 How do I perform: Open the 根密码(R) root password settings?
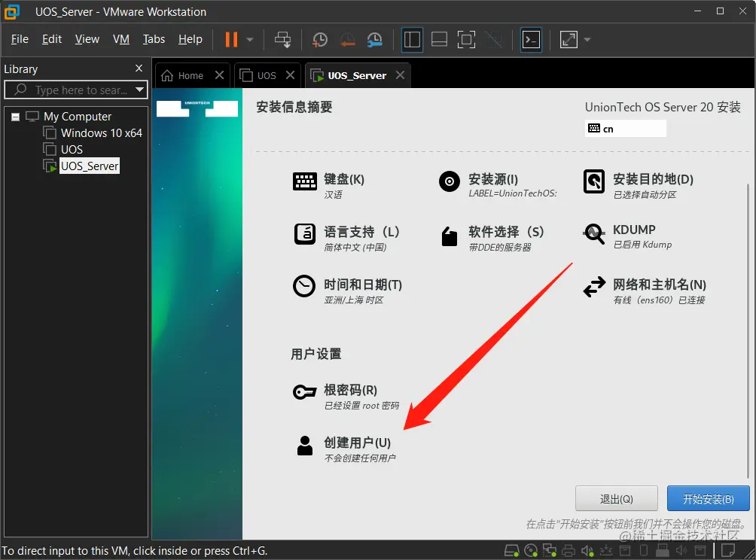pyautogui.click(x=346, y=397)
